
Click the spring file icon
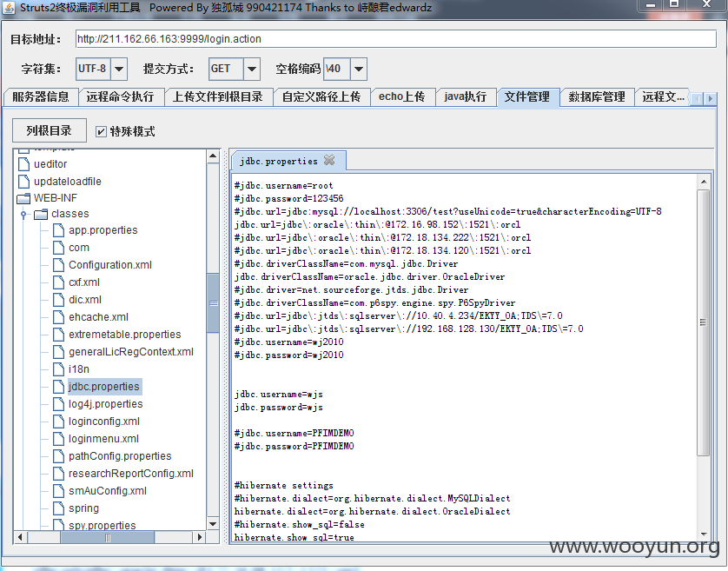point(58,508)
